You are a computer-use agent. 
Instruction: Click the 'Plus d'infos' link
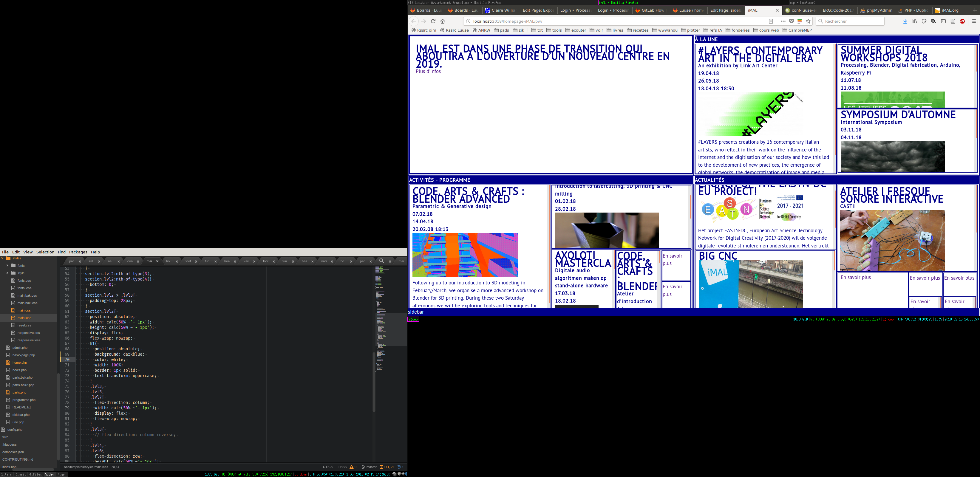pyautogui.click(x=428, y=72)
